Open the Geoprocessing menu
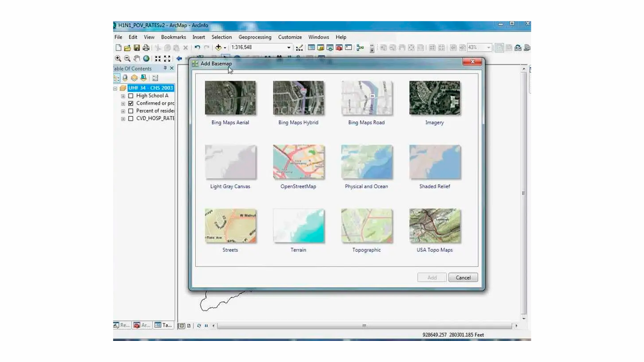 (x=255, y=37)
